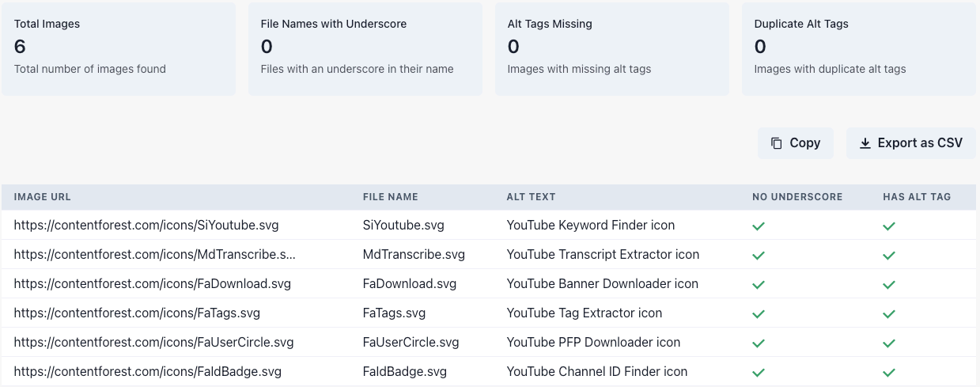The image size is (980, 387).
Task: Click the No Underscore column header
Action: click(797, 197)
